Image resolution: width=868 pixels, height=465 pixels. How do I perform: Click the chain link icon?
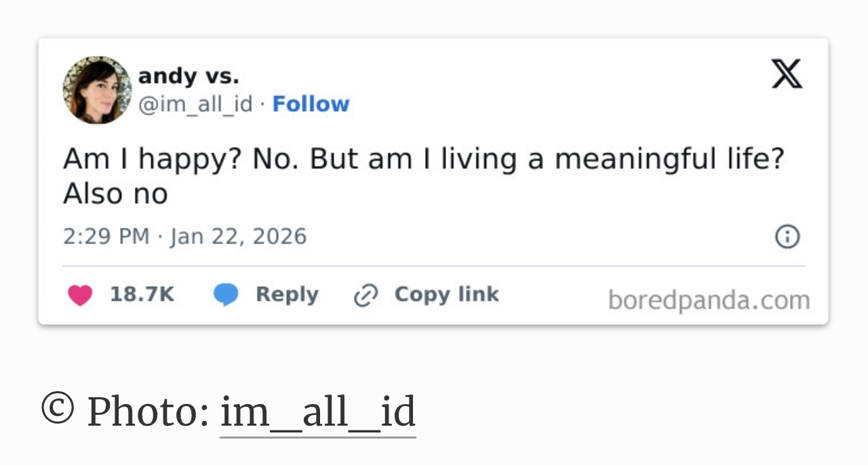click(366, 296)
